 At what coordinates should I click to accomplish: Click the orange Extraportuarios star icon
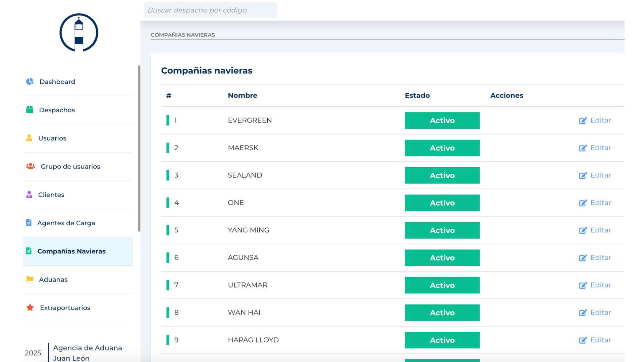click(30, 307)
